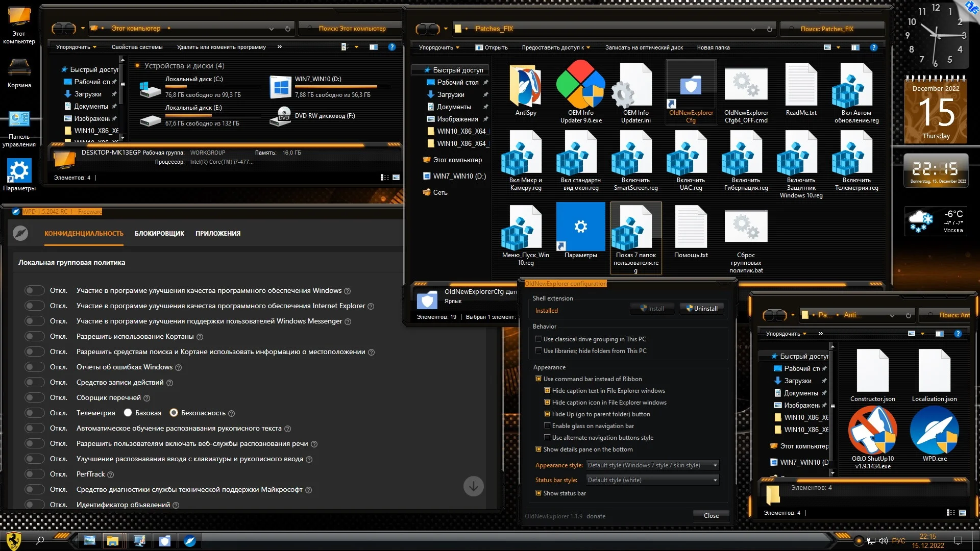Click the donate link in OldNewExplorer
The height and width of the screenshot is (551, 980).
point(596,516)
